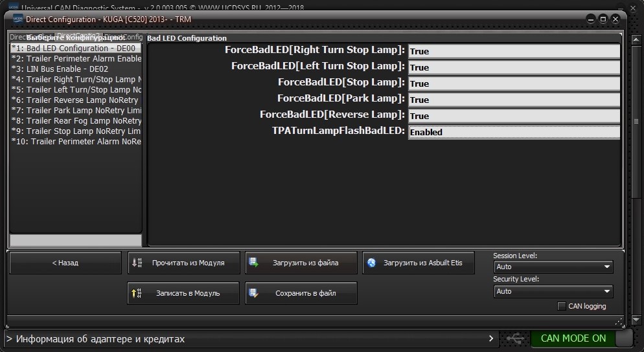Viewport: 644px width, 352px height.
Task: Select Trailer Rear Fog Lamp NoRetry item
Action: tap(76, 121)
